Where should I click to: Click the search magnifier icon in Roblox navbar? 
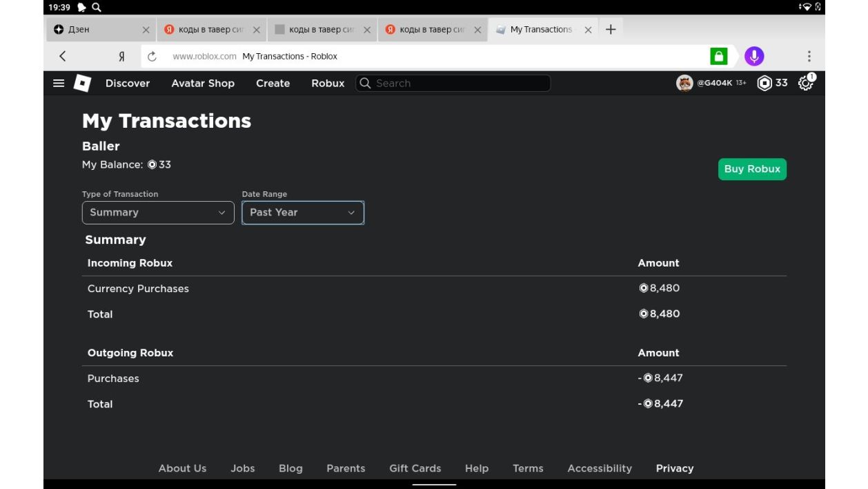click(366, 83)
